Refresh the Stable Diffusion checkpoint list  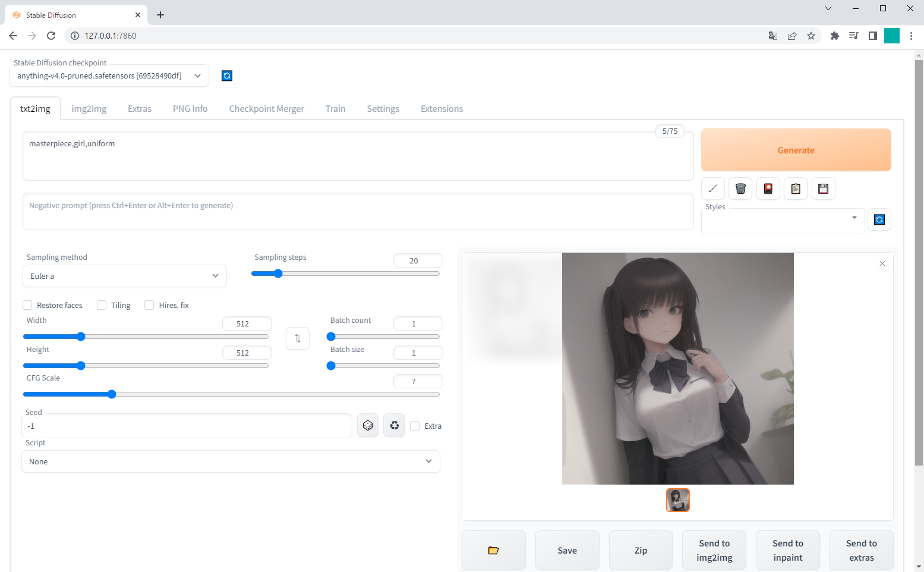click(226, 76)
